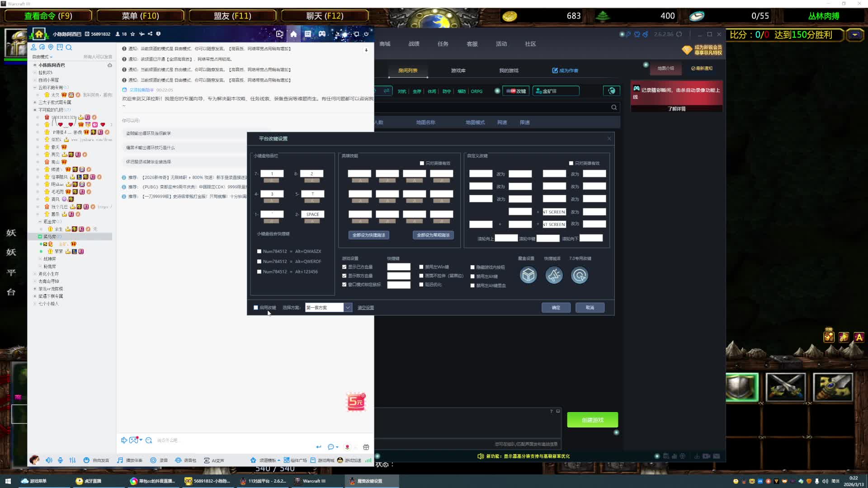Screen dimensions: 868x488
Task: Check the 禁用左Win键 checkbox
Action: click(x=421, y=267)
